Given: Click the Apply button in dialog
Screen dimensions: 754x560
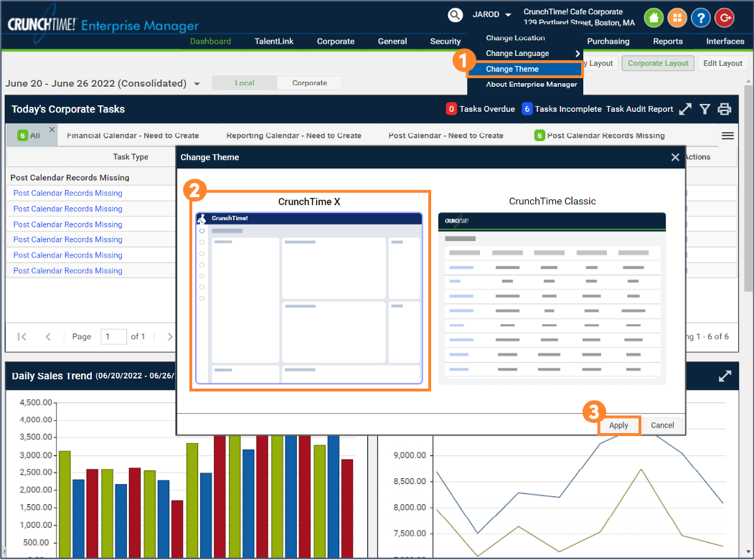Looking at the screenshot, I should click(x=618, y=425).
